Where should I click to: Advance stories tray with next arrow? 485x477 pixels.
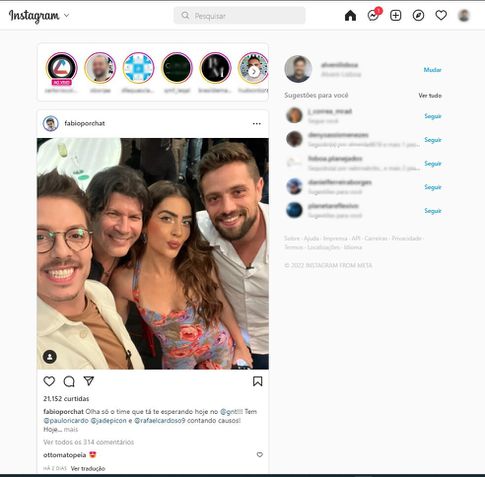pyautogui.click(x=254, y=71)
